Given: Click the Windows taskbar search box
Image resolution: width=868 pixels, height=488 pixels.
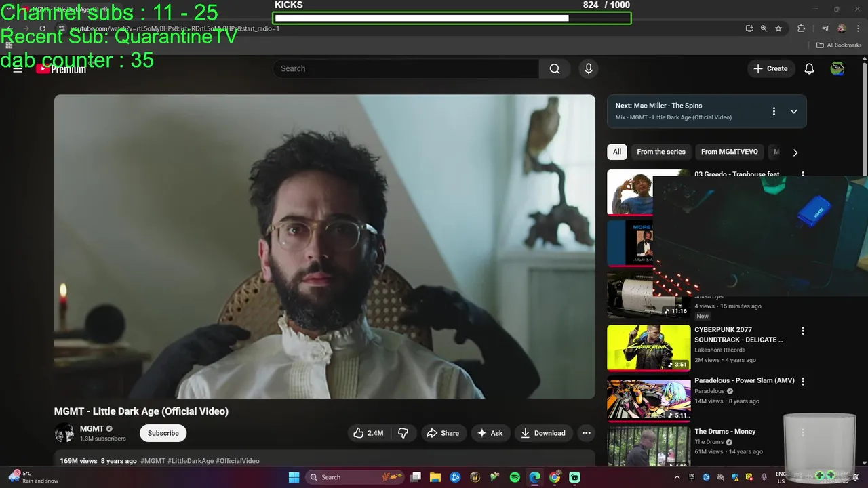Looking at the screenshot, I should 353,477.
